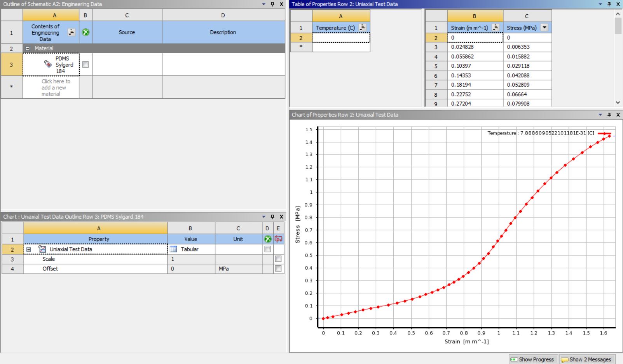
Task: Select strain cell 0.10397
Action: [475, 66]
